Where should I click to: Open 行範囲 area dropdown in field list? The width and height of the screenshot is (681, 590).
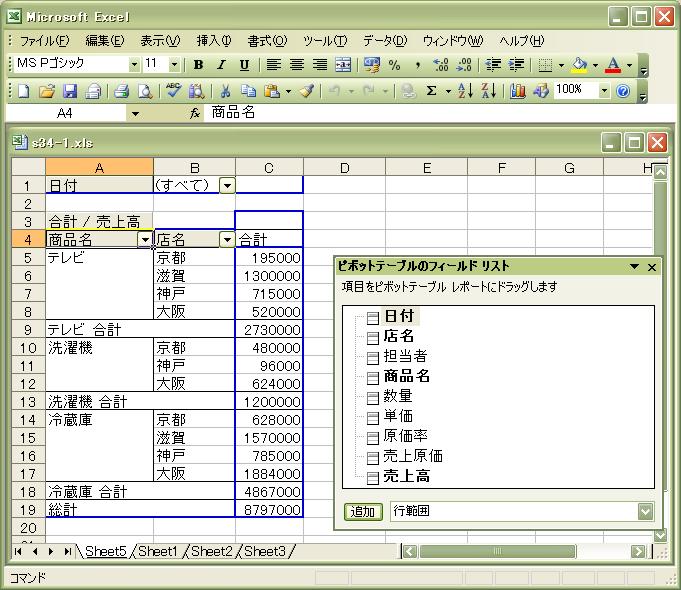click(645, 512)
